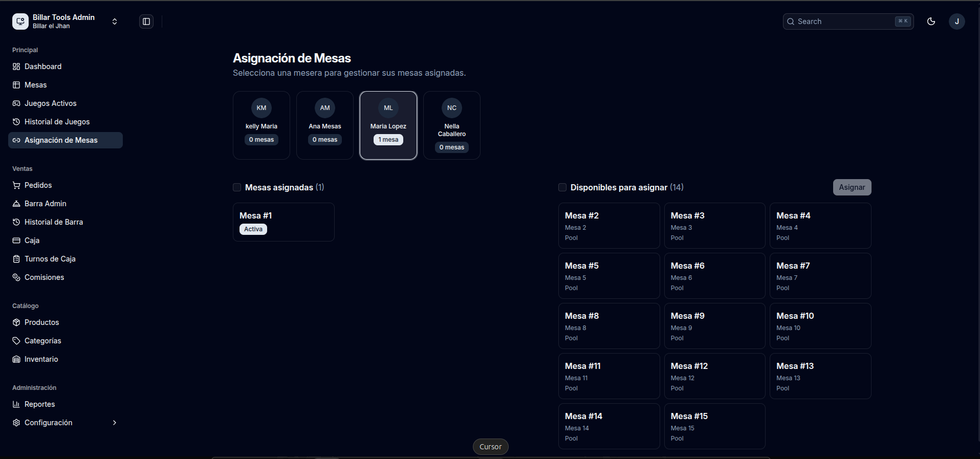This screenshot has height=459, width=980.
Task: Expand the Billar Tools Admin switcher
Action: [x=115, y=21]
